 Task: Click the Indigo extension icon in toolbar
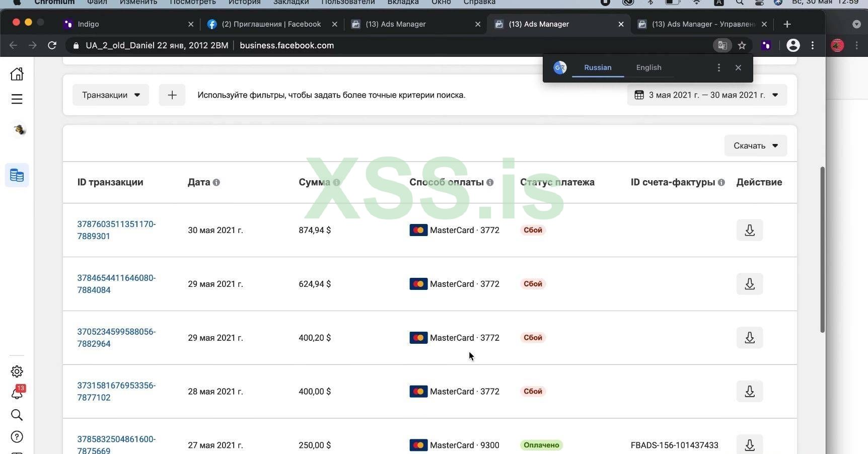pos(766,45)
